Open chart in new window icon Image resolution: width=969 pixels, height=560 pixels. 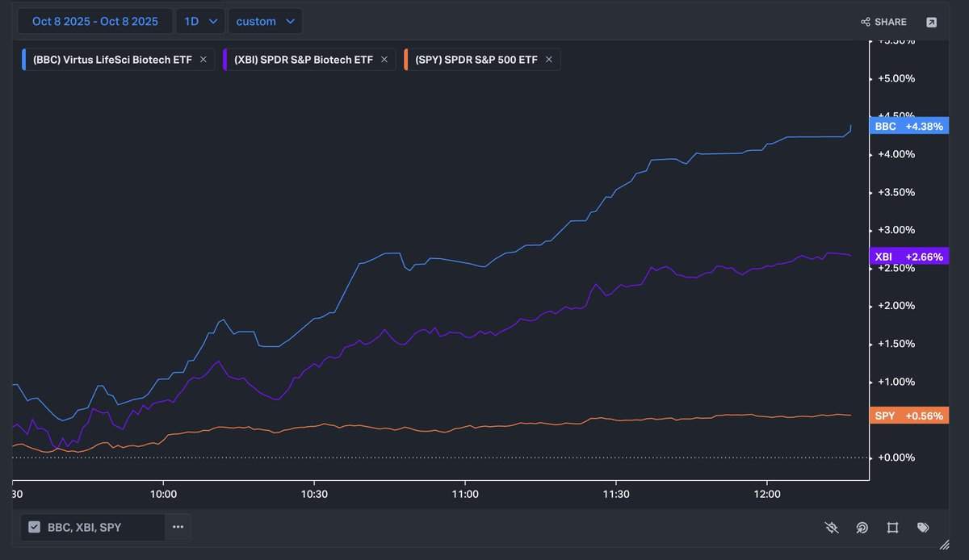(x=931, y=22)
